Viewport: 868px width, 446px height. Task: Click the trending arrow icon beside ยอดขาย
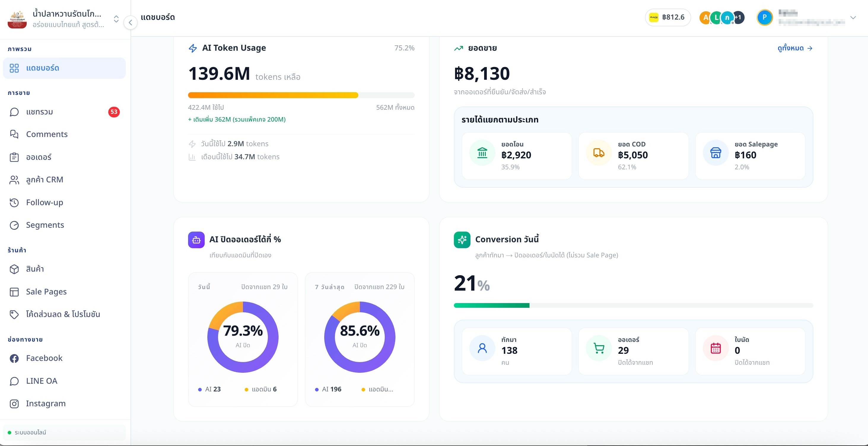click(459, 48)
